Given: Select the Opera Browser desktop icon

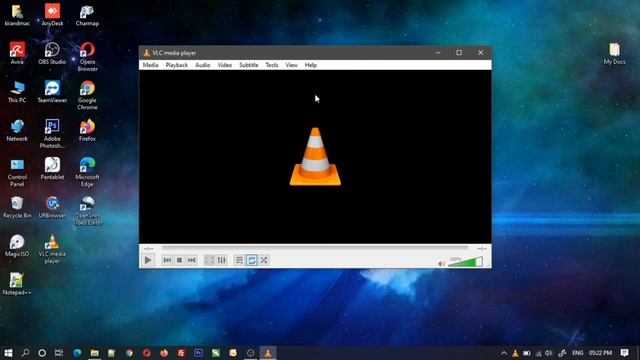Looking at the screenshot, I should [87, 56].
